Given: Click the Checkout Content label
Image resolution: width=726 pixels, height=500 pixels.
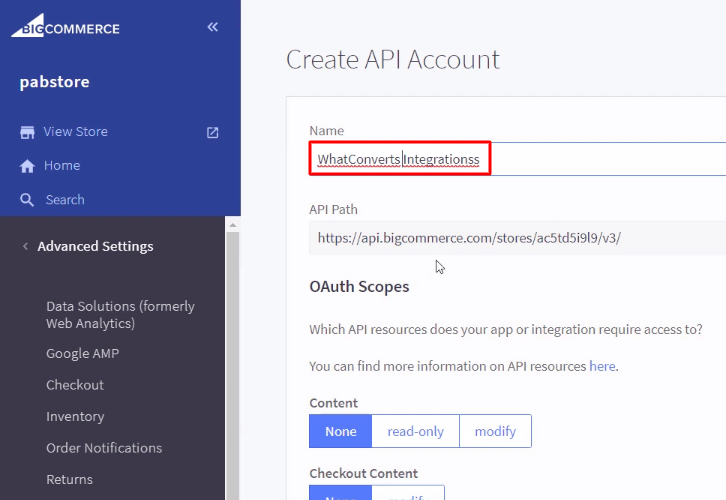Looking at the screenshot, I should click(363, 473).
